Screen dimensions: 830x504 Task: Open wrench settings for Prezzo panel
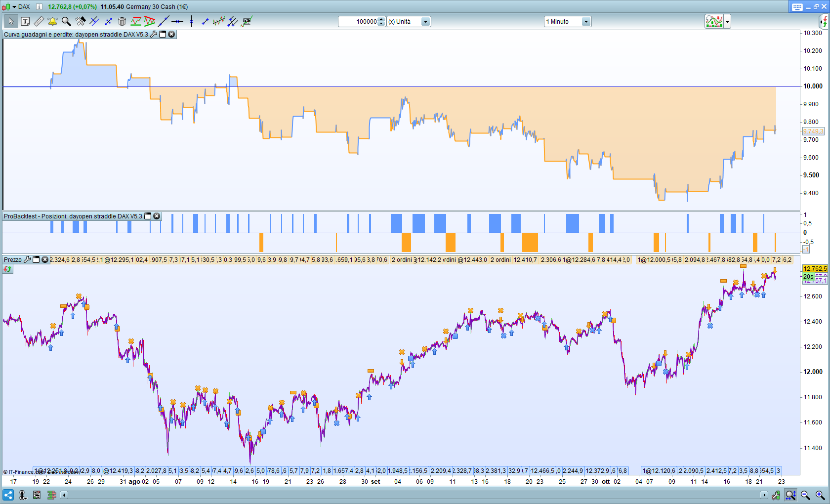[x=27, y=259]
